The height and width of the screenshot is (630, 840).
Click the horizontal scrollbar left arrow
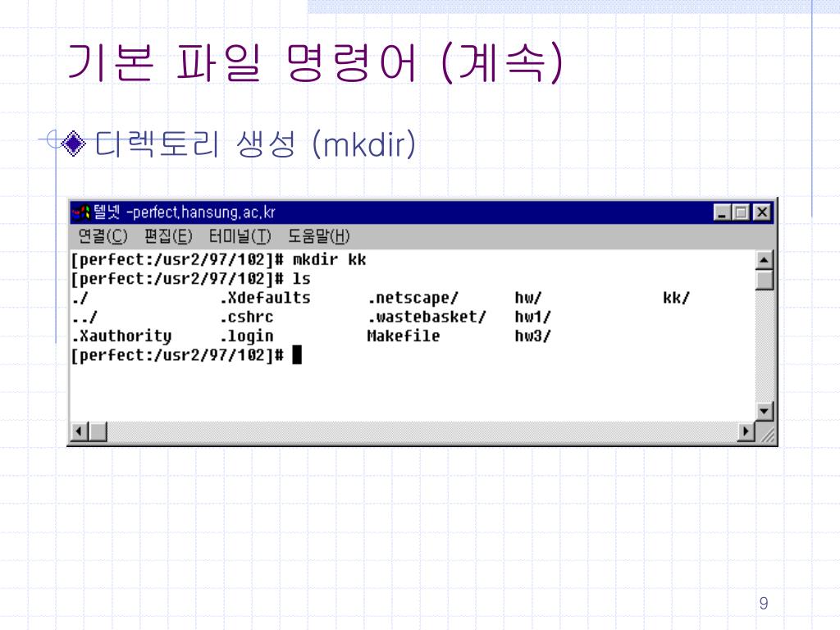(79, 431)
